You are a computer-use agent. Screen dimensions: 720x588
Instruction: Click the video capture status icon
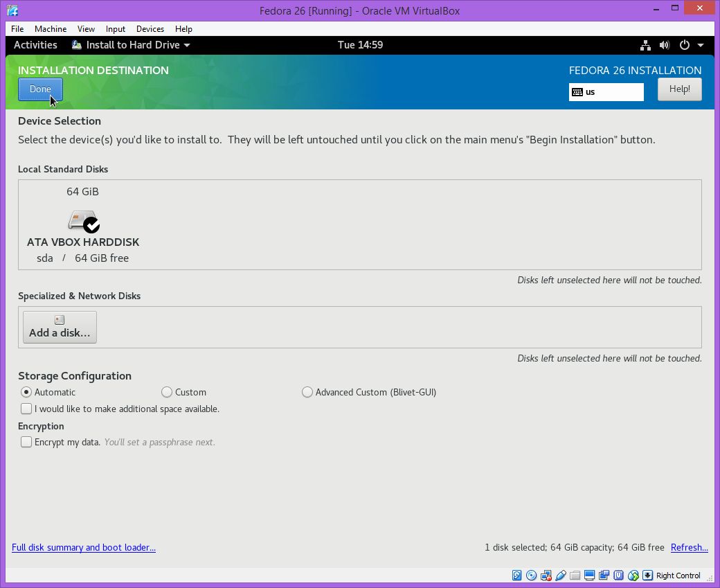(x=604, y=575)
